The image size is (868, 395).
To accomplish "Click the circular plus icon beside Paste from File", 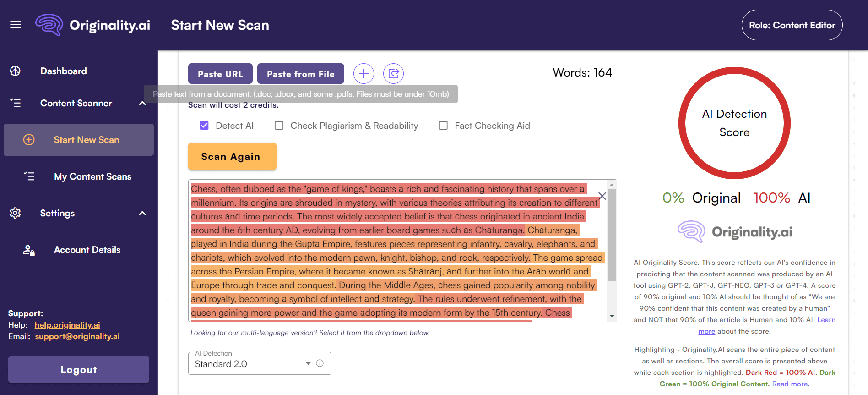I will tap(363, 74).
